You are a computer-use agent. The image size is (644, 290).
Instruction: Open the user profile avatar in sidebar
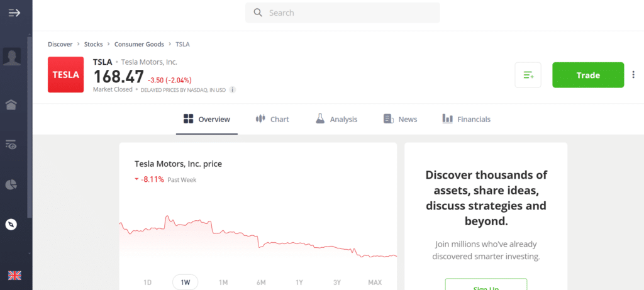click(12, 57)
